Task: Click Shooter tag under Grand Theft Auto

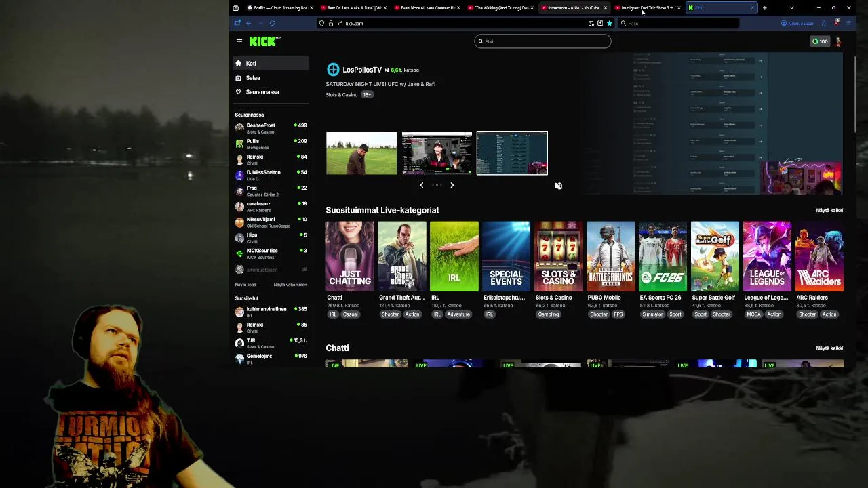Action: coord(390,314)
